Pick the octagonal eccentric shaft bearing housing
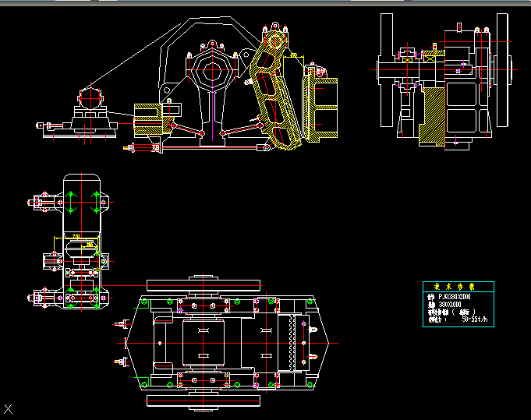The width and height of the screenshot is (531, 420). [x=212, y=72]
